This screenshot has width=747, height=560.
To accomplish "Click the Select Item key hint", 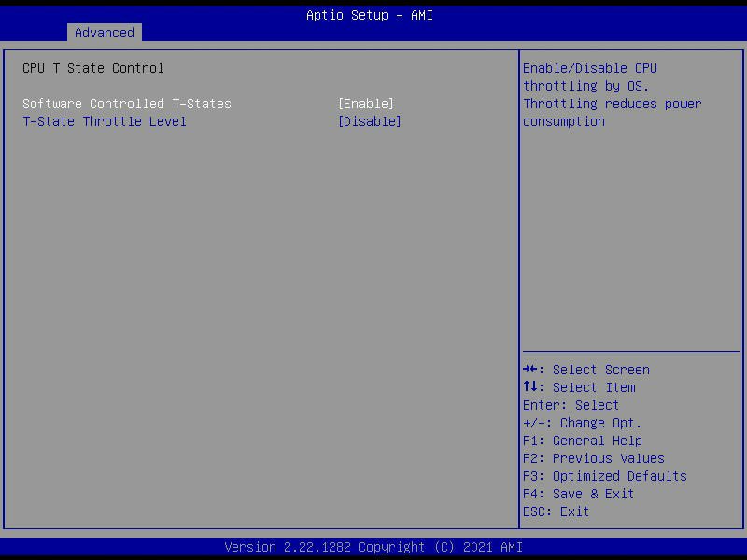I will click(x=579, y=387).
